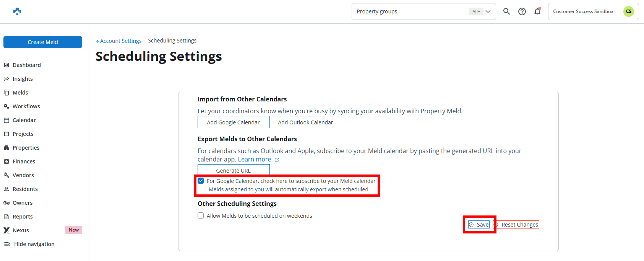Open help via the question mark icon
This screenshot has height=261, width=644.
coord(522,11)
